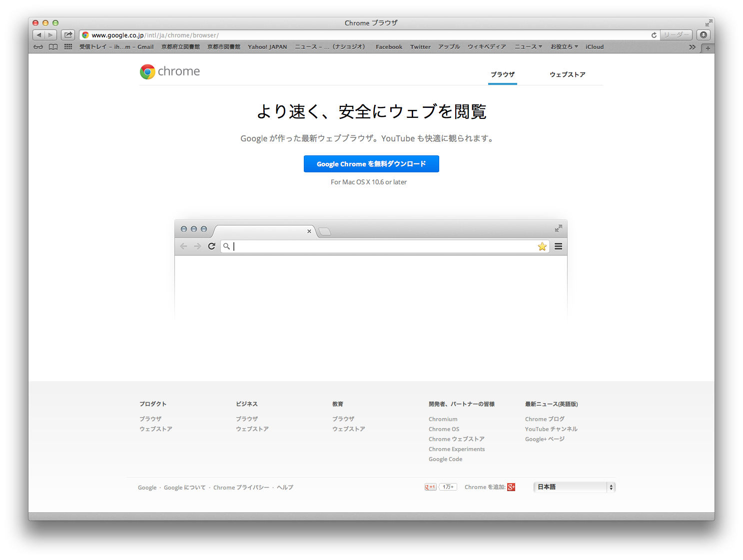Image resolution: width=743 pixels, height=560 pixels.
Task: Click the site favicon in the address bar
Action: pos(85,35)
